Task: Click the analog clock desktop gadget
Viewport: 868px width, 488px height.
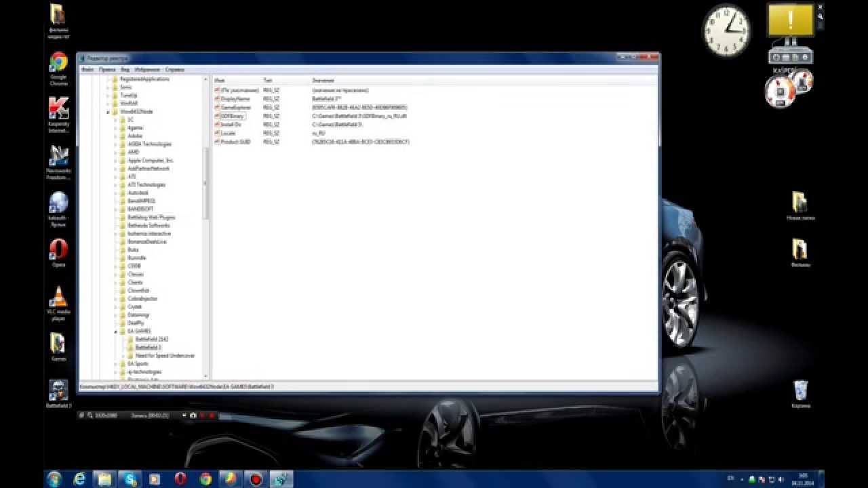Action: tap(726, 30)
